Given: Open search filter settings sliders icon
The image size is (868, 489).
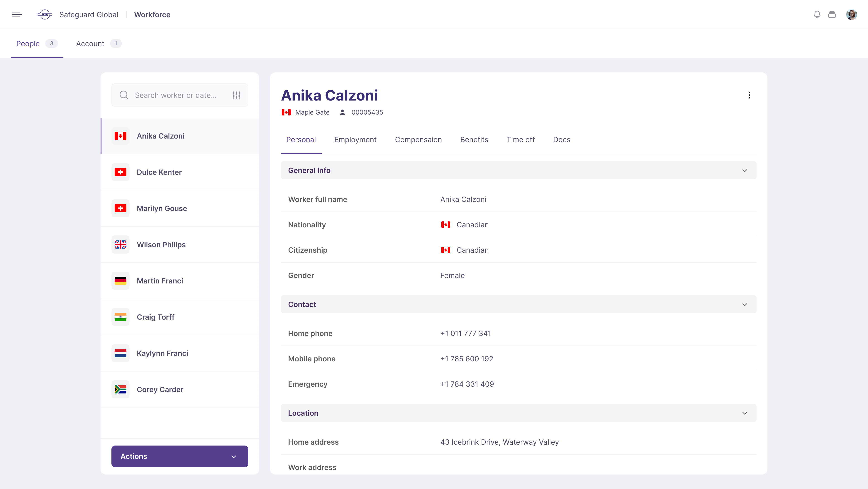Looking at the screenshot, I should point(236,95).
